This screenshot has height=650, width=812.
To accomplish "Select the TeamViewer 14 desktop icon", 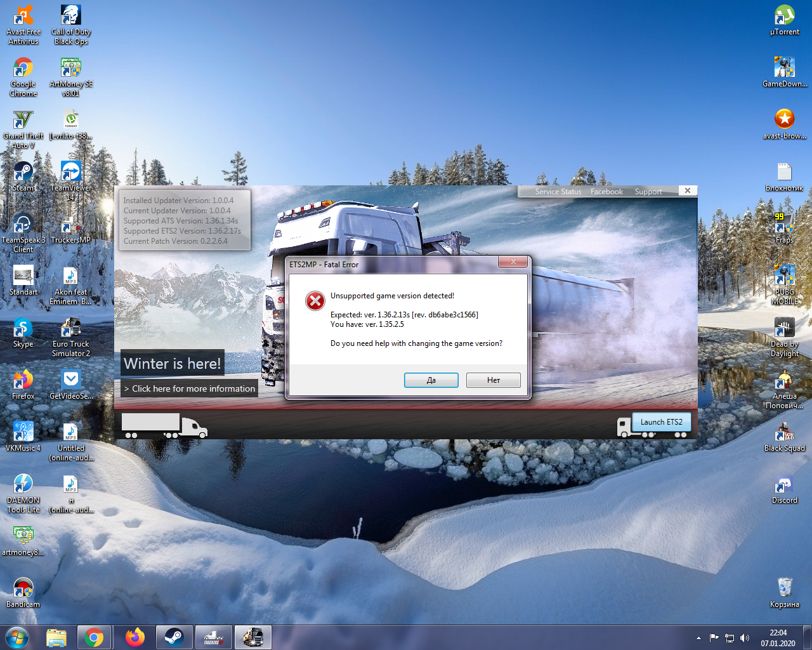I will tap(71, 182).
